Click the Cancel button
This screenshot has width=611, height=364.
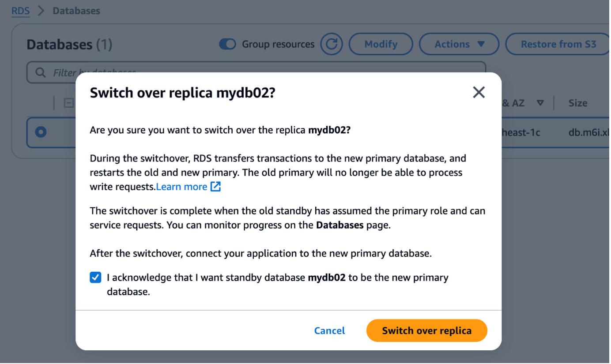point(329,330)
